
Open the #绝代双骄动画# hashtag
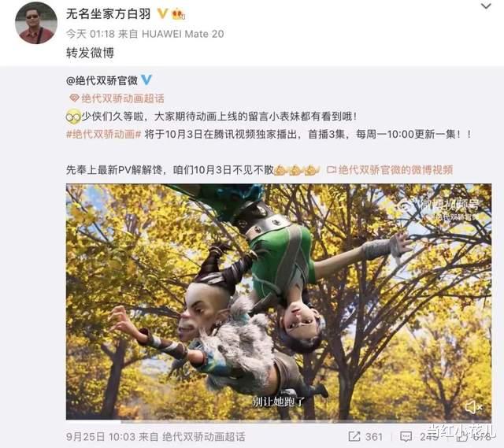tap(103, 134)
